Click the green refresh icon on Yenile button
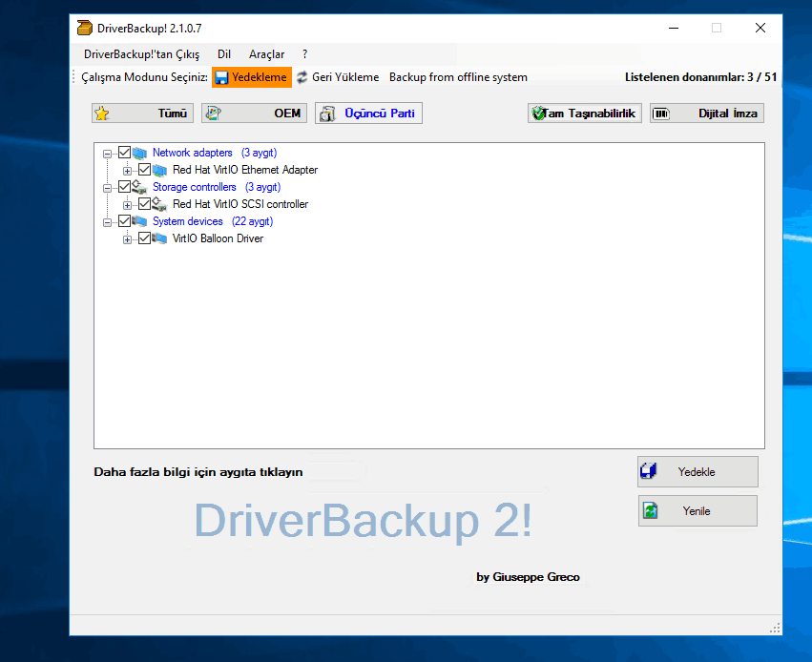The width and height of the screenshot is (812, 662). tap(650, 510)
